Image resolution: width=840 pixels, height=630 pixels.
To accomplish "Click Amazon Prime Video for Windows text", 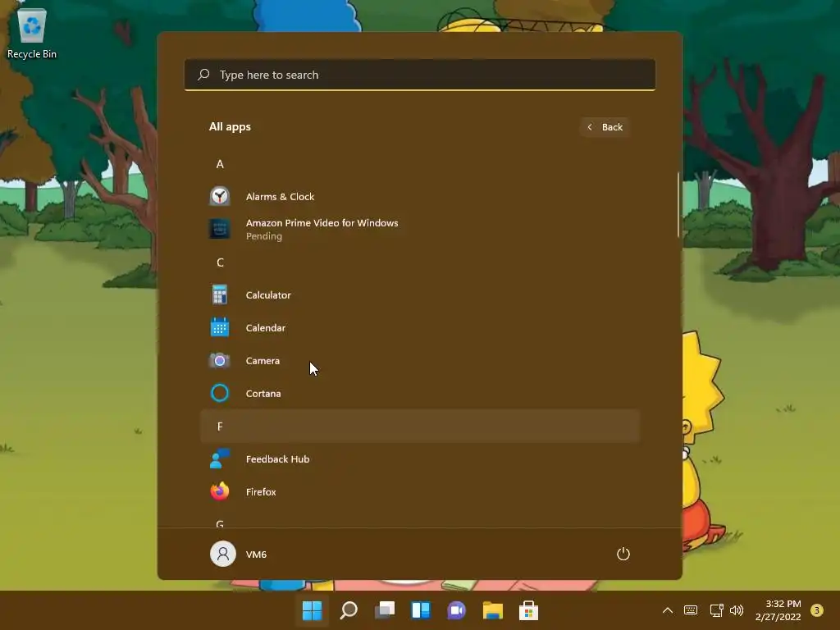I will (x=322, y=223).
